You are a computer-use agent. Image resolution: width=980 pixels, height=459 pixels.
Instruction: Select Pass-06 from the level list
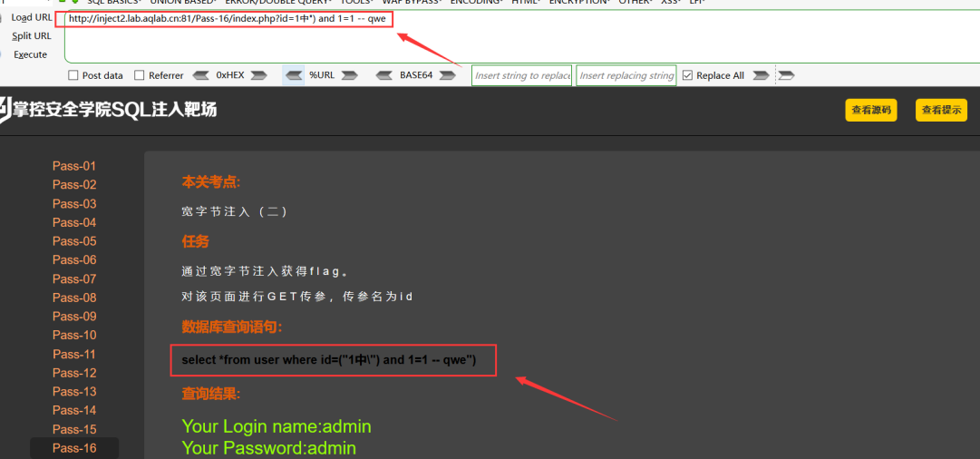74,260
